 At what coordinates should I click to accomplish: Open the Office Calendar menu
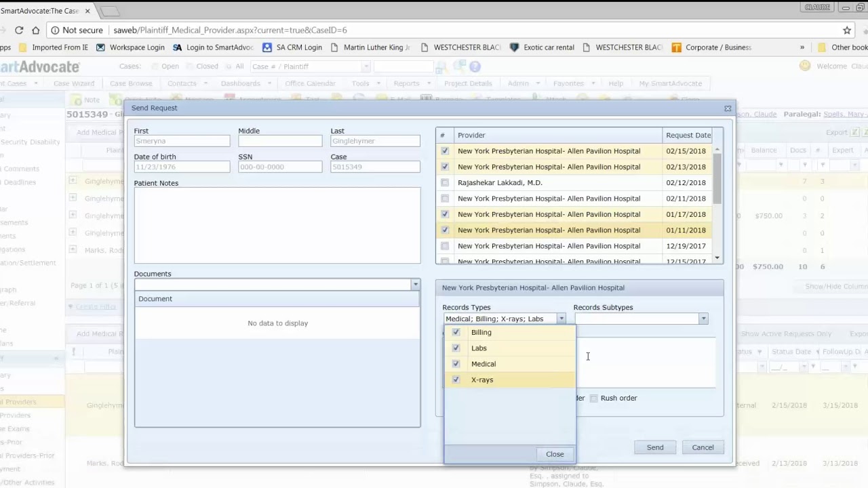tap(310, 83)
